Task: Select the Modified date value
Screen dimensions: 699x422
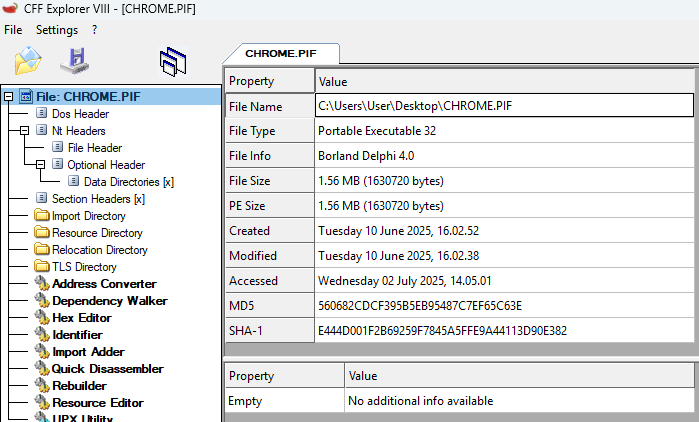Action: (504, 256)
